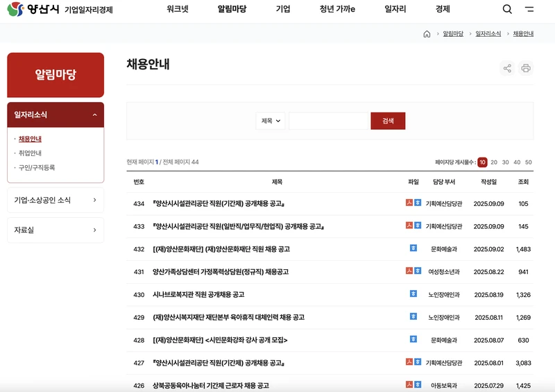This screenshot has width=555, height=392.
Task: Open the 경제 top menu
Action: (x=443, y=9)
